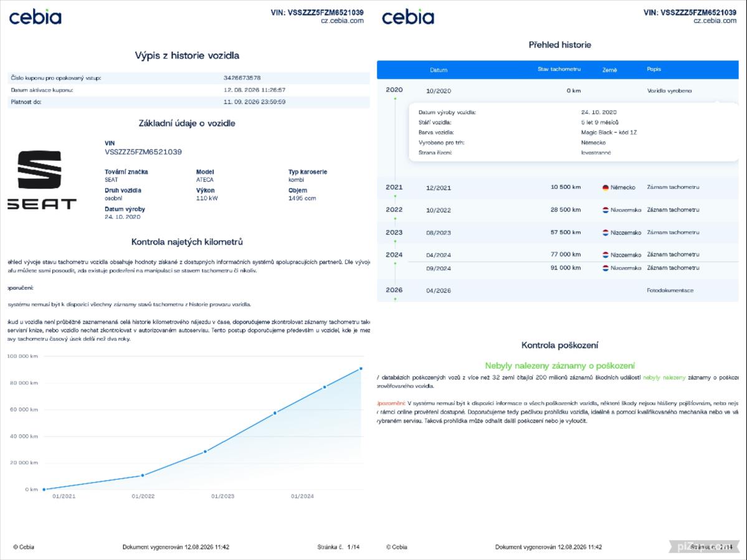Click the cz.cebia.com link on the left page
The height and width of the screenshot is (560, 747).
pyautogui.click(x=342, y=21)
